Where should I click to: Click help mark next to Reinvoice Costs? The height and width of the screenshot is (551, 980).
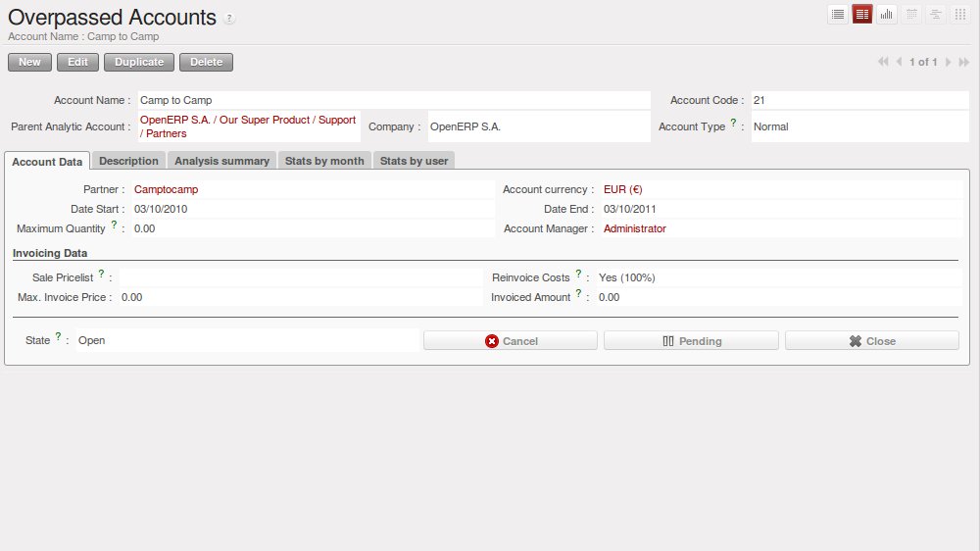pyautogui.click(x=578, y=275)
